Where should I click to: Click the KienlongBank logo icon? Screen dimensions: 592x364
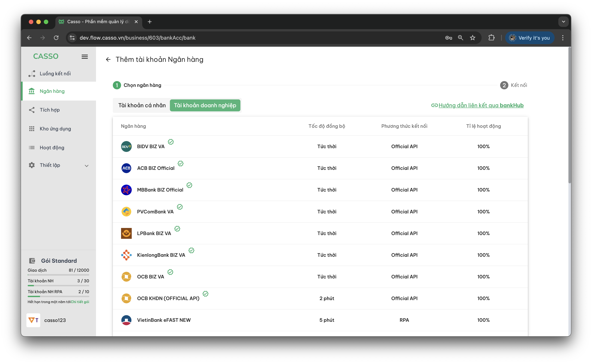point(126,255)
